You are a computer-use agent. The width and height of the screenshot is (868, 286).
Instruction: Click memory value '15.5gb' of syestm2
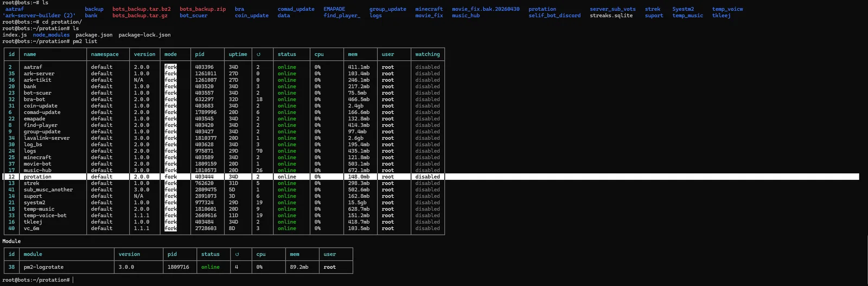pyautogui.click(x=357, y=203)
